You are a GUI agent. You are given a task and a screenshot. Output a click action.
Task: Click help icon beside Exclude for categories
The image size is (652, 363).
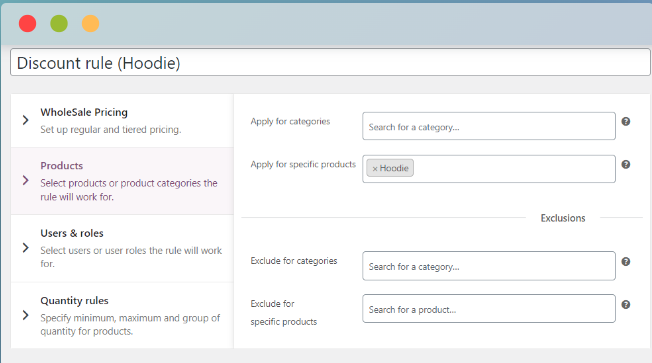[x=625, y=262]
